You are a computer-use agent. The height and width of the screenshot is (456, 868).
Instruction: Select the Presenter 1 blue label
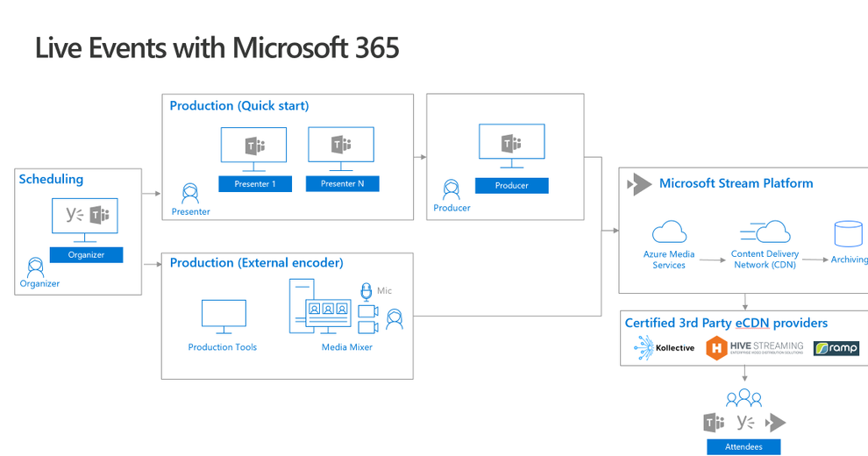point(255,184)
